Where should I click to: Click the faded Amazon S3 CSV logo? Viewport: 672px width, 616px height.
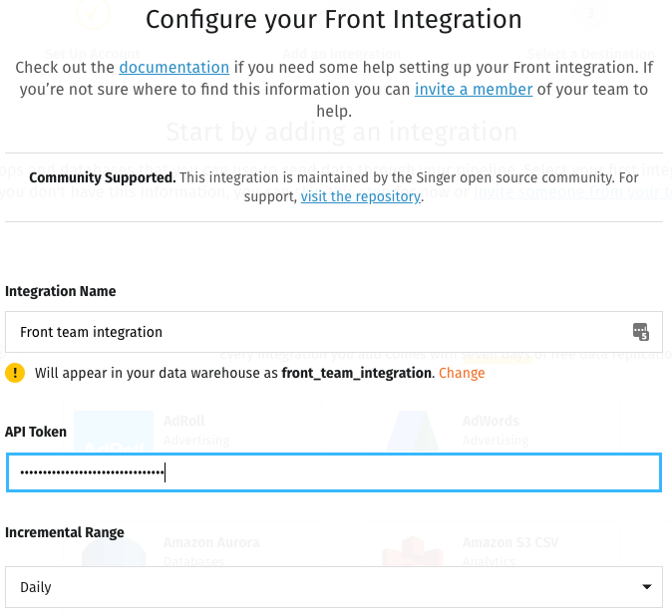[x=413, y=551]
